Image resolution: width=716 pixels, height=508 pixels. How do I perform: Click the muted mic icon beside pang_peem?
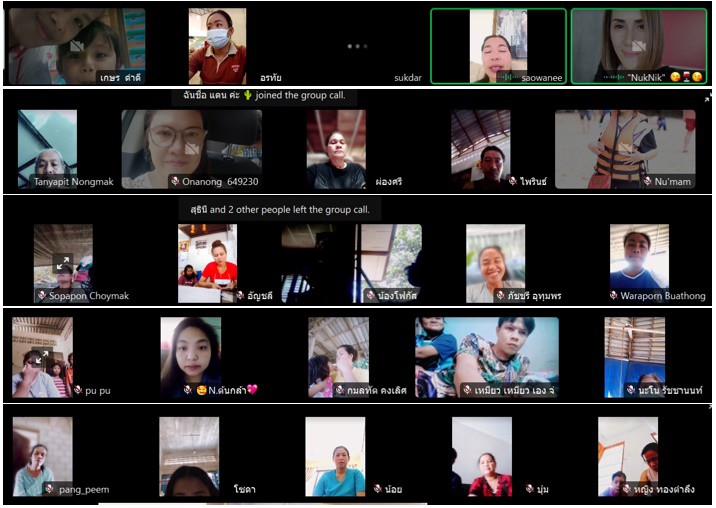[x=49, y=489]
